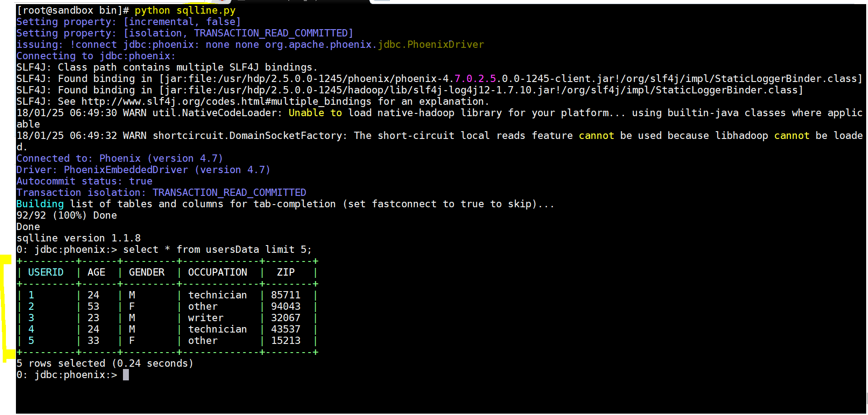Click the 'sqlline version 1.1.8' line

click(x=79, y=238)
